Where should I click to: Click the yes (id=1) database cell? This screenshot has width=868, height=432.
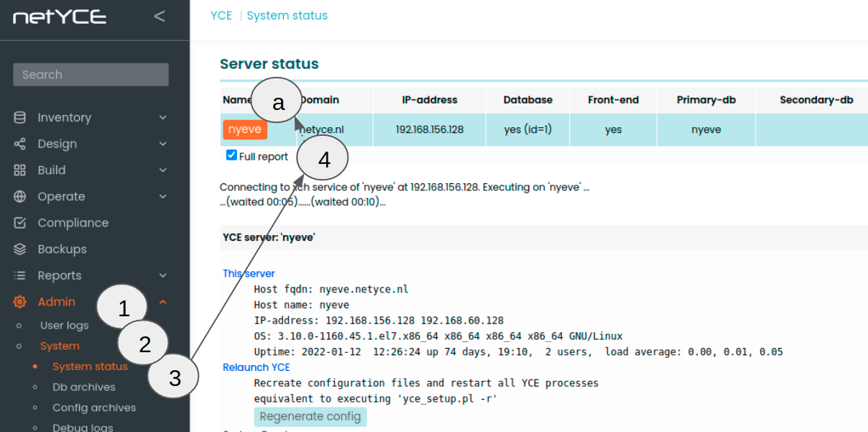click(527, 130)
